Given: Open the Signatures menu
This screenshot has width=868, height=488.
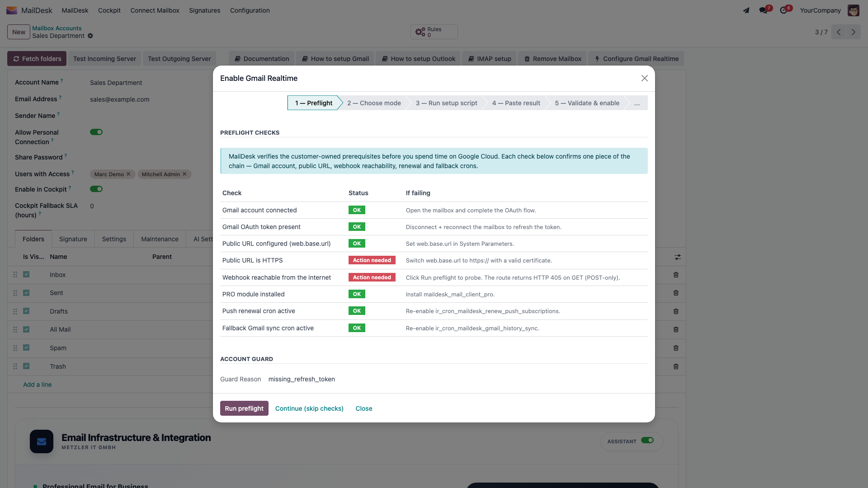Looking at the screenshot, I should click(205, 10).
